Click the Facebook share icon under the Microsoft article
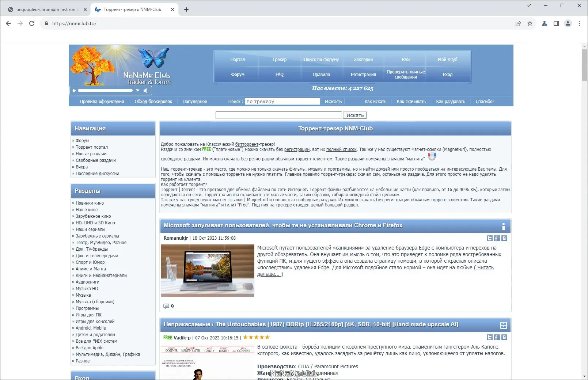588x380 pixels. click(x=497, y=238)
